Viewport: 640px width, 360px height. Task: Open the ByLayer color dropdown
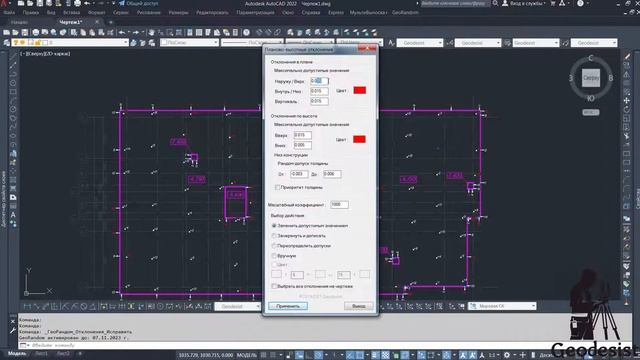pos(189,42)
